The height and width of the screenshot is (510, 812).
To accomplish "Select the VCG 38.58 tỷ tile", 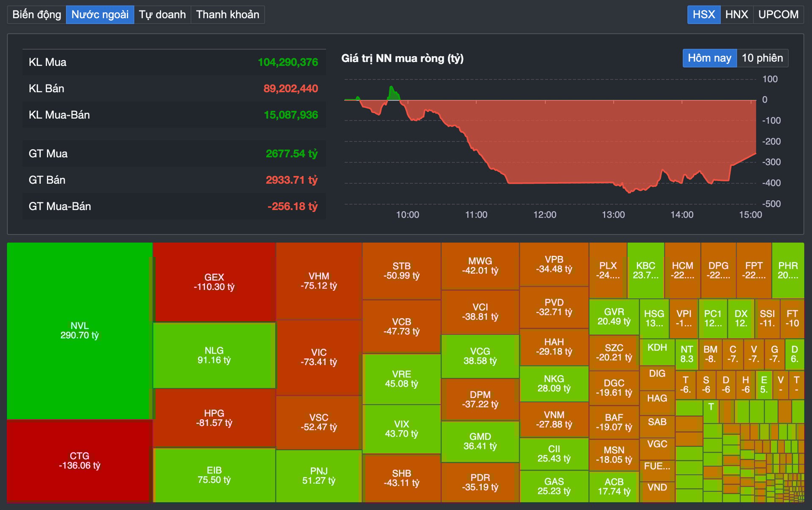I will click(480, 356).
